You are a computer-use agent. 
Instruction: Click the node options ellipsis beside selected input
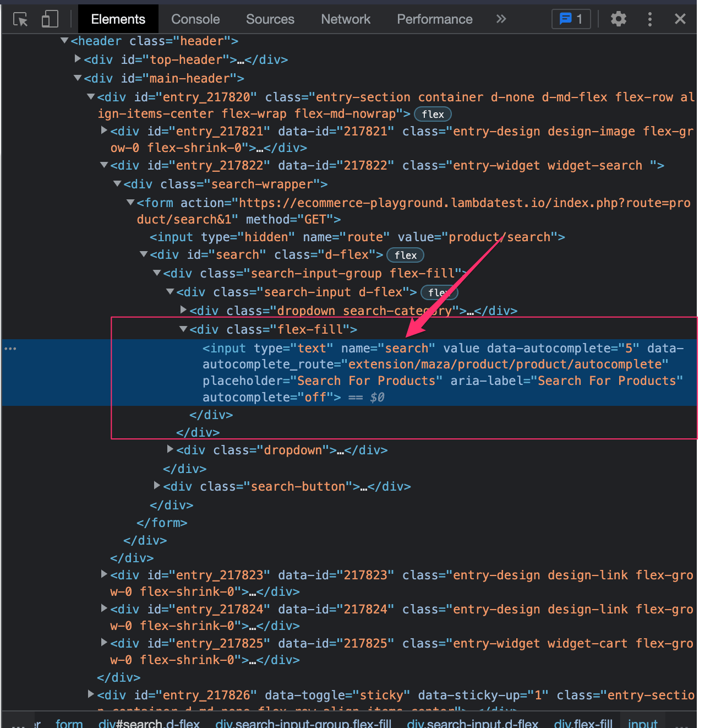coord(10,348)
